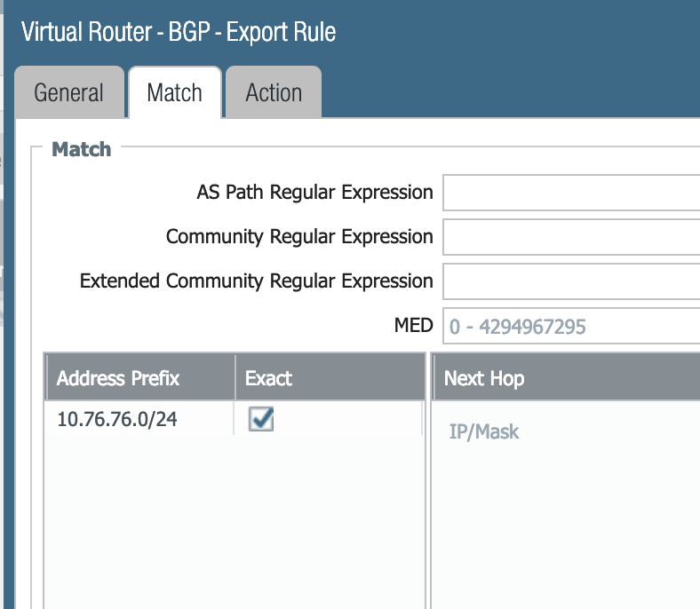Viewport: 700px width, 609px height.
Task: Click the MED label text
Action: point(413,326)
